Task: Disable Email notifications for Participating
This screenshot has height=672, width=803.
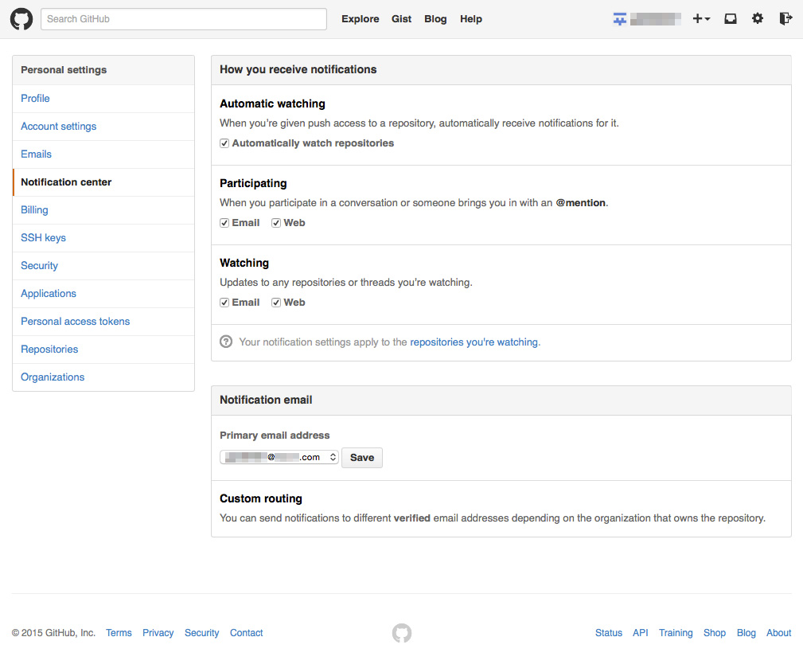Action: point(224,222)
